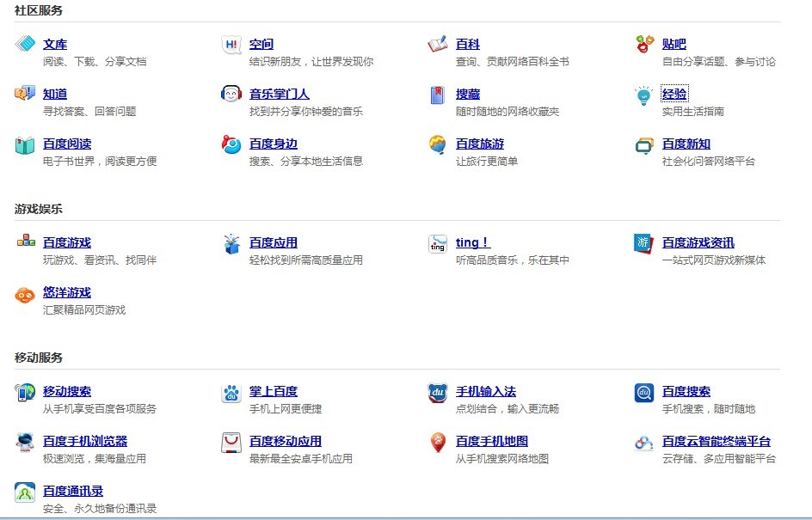Click the 百度游戏 colored blocks icon
Image resolution: width=812 pixels, height=520 pixels.
pyautogui.click(x=26, y=241)
